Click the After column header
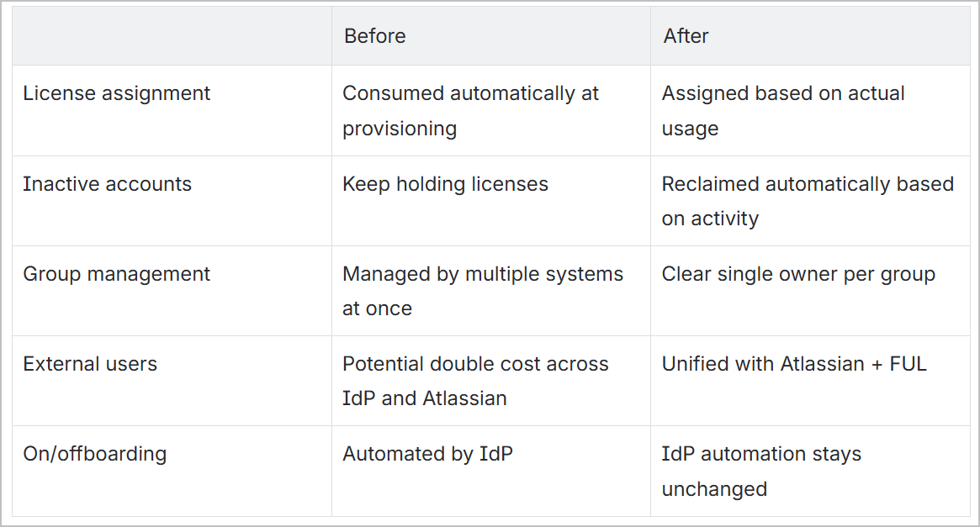Image resolution: width=980 pixels, height=527 pixels. tap(686, 36)
